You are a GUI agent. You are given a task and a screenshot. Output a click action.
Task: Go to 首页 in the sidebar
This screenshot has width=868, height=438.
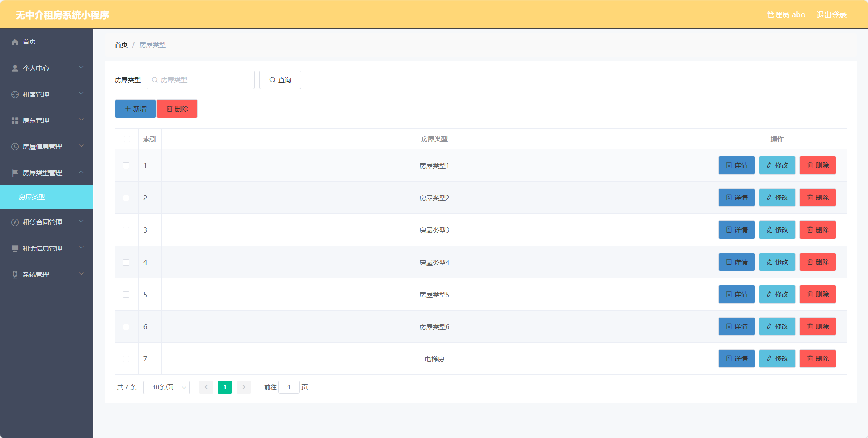[47, 42]
